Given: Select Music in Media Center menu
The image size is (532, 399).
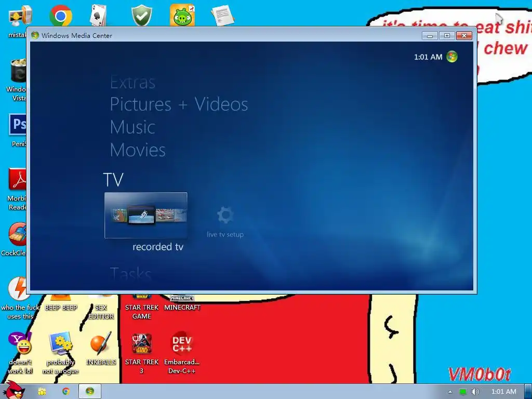Looking at the screenshot, I should [132, 127].
